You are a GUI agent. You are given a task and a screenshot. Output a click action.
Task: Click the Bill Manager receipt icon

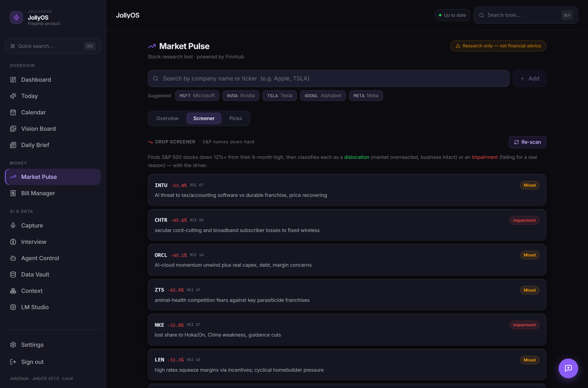pyautogui.click(x=13, y=193)
